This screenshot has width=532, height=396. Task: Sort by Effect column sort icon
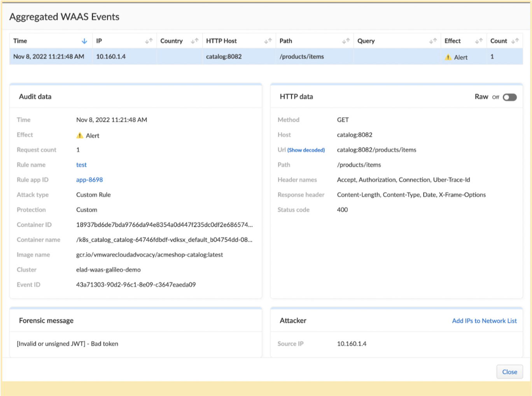tap(479, 41)
